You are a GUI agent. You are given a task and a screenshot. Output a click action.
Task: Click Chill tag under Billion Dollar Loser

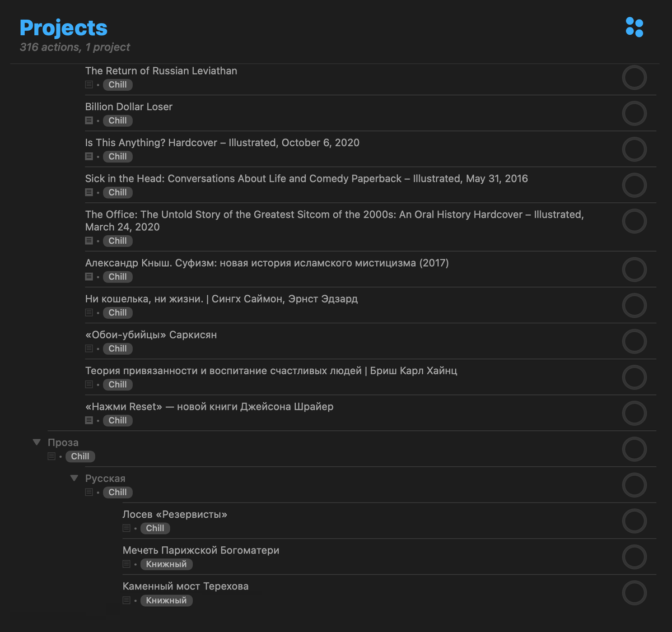(118, 120)
